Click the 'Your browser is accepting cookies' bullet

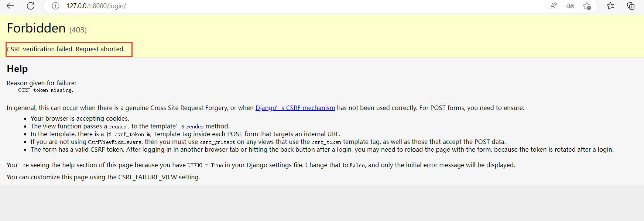pos(80,118)
